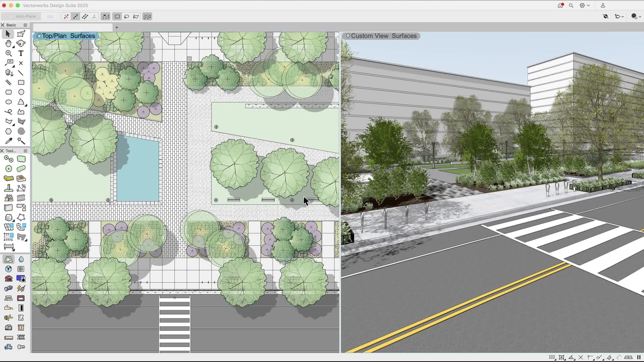Viewport: 644px width, 362px height.
Task: Suspend snapping with the pause button
Action: coord(639,357)
